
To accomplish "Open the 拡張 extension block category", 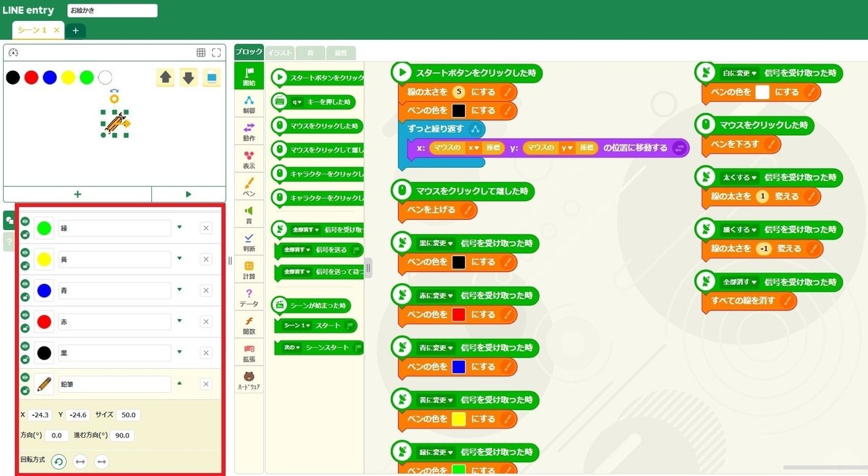I will point(249,353).
